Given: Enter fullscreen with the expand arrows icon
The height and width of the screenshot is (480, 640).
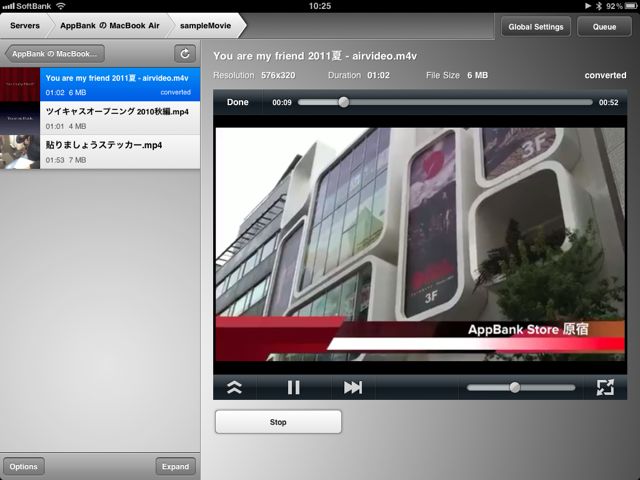Looking at the screenshot, I should (x=605, y=387).
